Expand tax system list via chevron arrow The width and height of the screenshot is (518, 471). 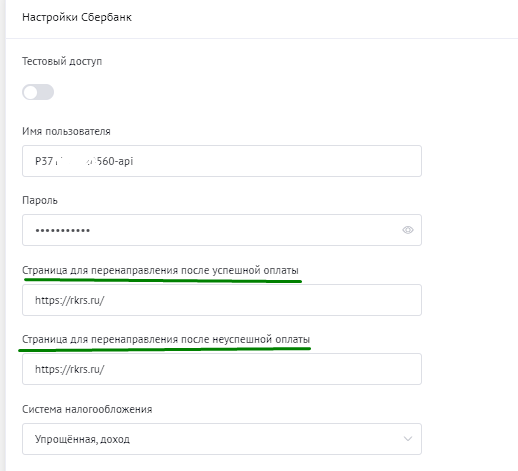(x=408, y=439)
